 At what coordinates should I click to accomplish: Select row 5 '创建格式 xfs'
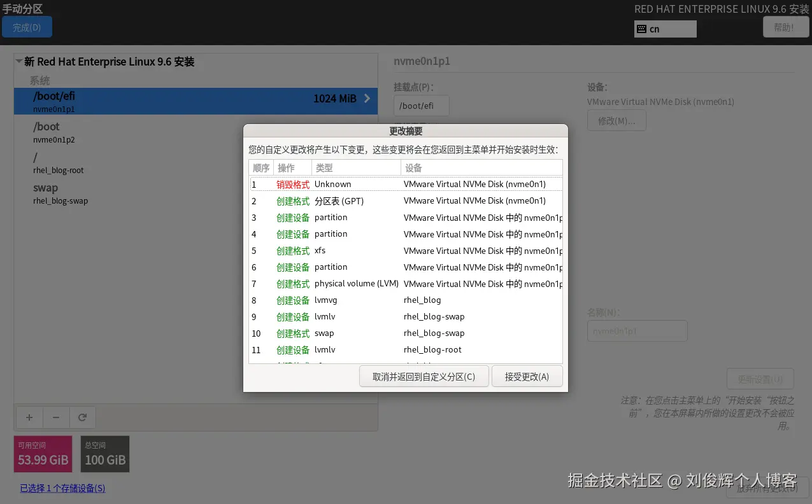pyautogui.click(x=406, y=250)
